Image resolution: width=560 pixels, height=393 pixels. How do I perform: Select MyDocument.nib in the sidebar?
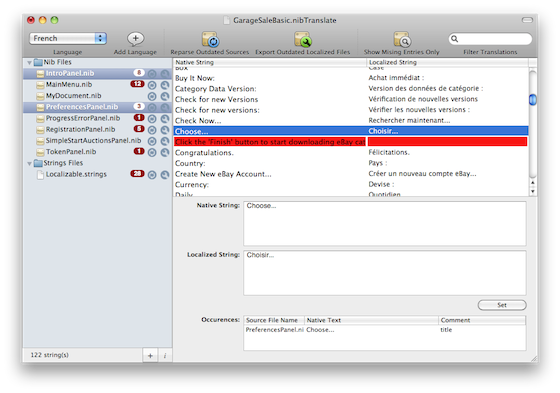pos(73,96)
